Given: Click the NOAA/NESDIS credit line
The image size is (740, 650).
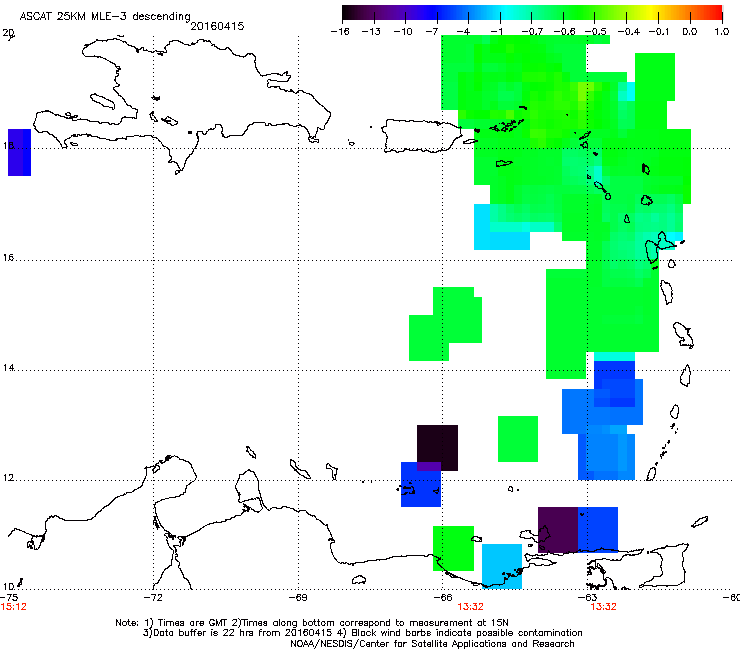Looking at the screenshot, I should pos(432,644).
